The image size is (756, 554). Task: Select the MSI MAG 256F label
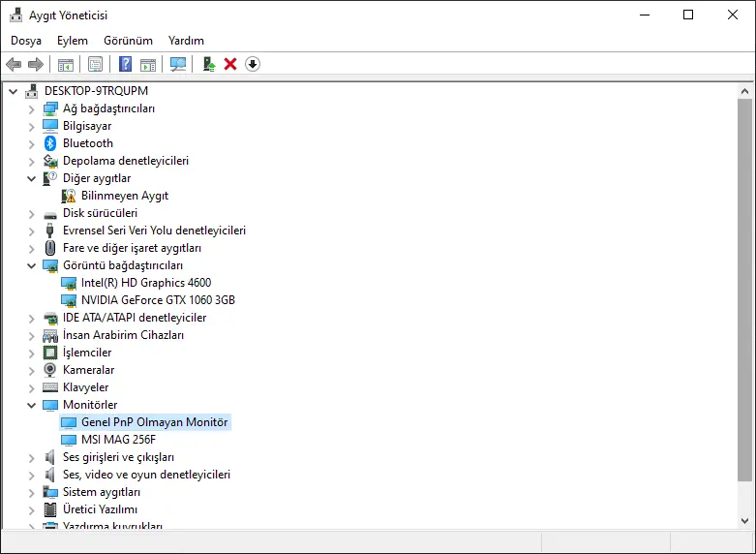click(x=119, y=440)
